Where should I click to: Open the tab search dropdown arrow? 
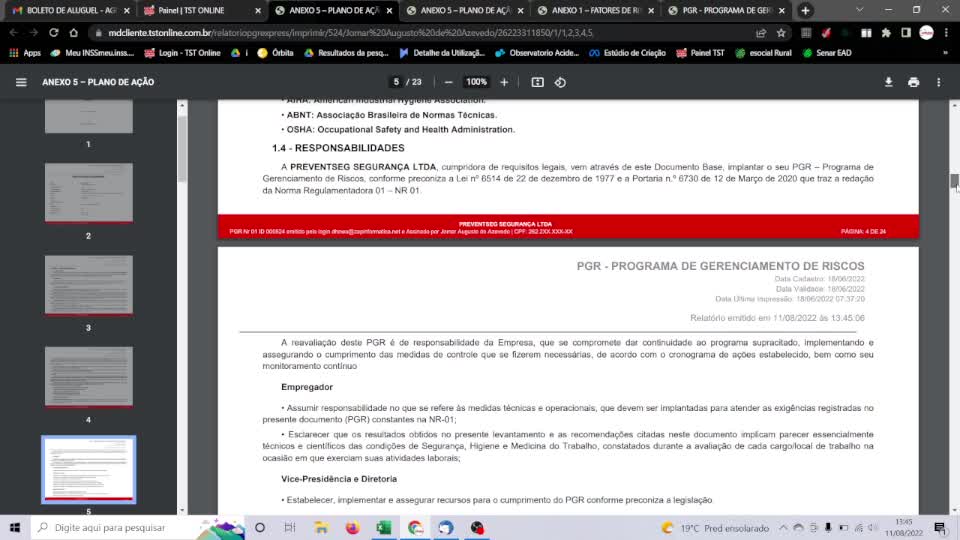[860, 10]
